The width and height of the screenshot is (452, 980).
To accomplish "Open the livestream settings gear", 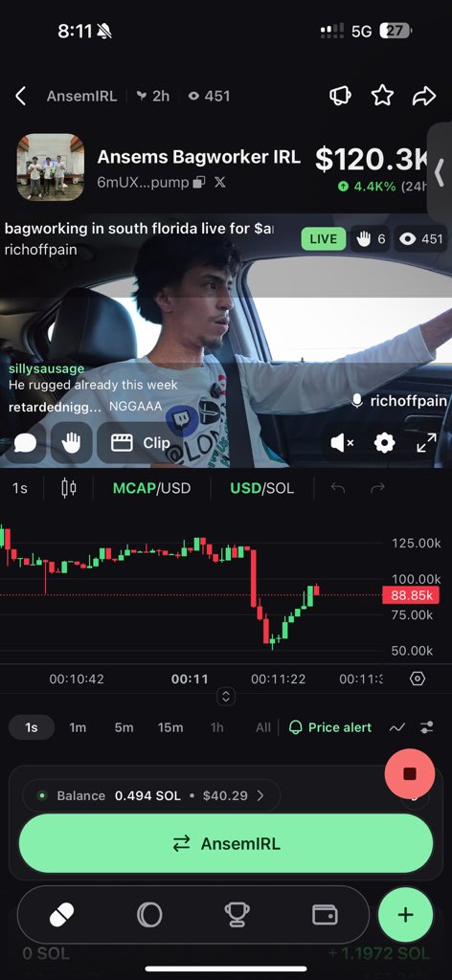I will [x=384, y=443].
